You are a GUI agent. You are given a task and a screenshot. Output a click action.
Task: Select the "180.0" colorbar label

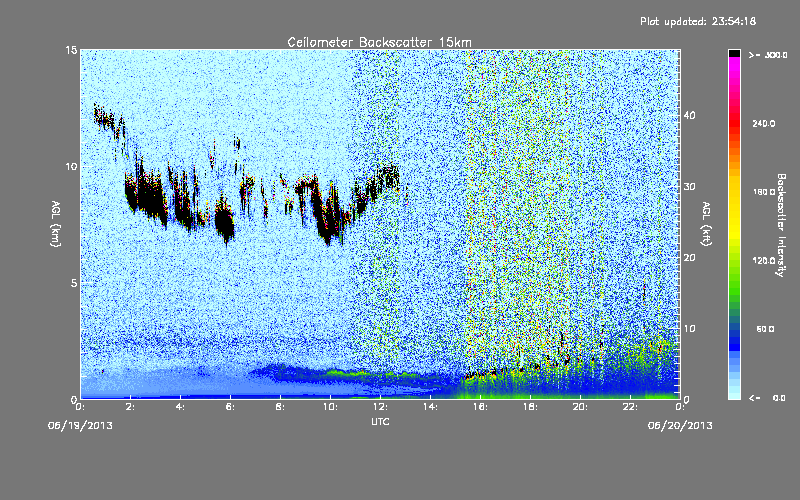764,192
